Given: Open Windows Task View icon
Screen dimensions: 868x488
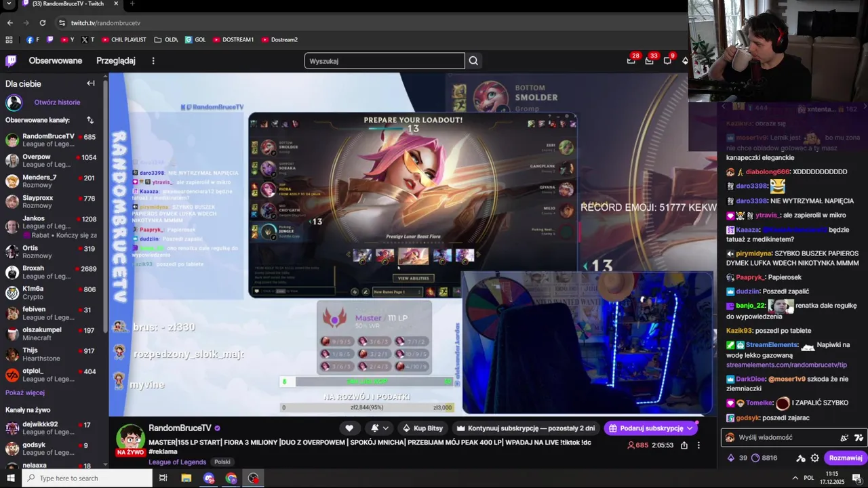Looking at the screenshot, I should (x=163, y=478).
